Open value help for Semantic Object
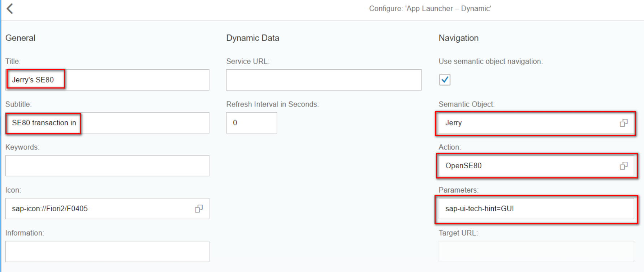The height and width of the screenshot is (272, 644). 623,123
